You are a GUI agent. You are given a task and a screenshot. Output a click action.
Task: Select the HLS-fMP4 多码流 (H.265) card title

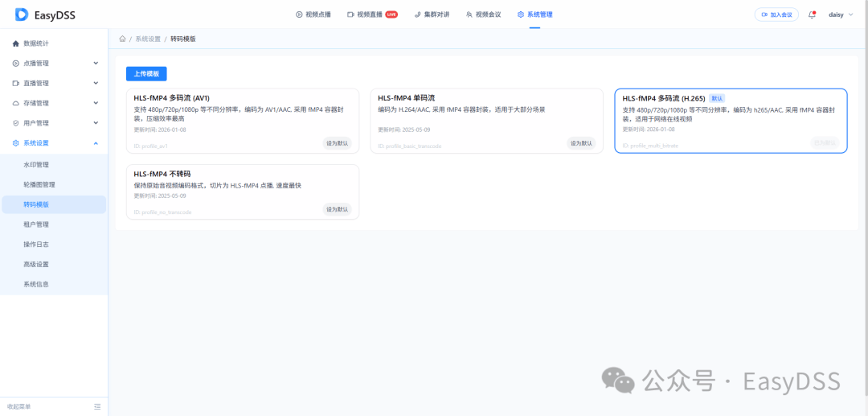point(664,99)
